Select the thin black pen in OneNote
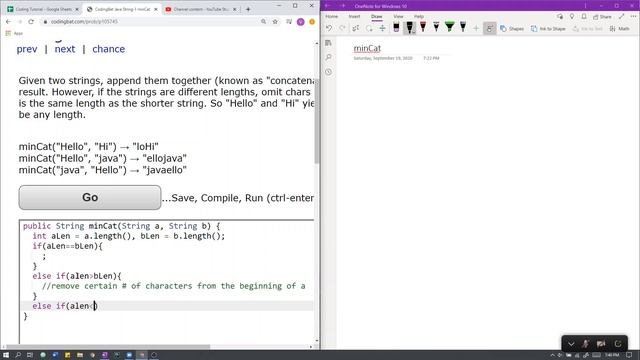The image size is (640, 360). coord(436,27)
